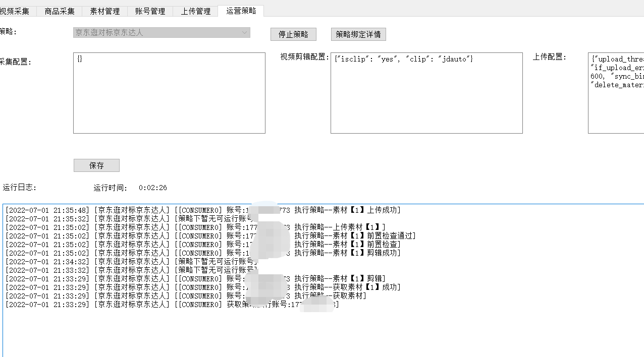Click the run time value 0:02:26
Viewport: 644px width, 357px height.
coord(153,188)
